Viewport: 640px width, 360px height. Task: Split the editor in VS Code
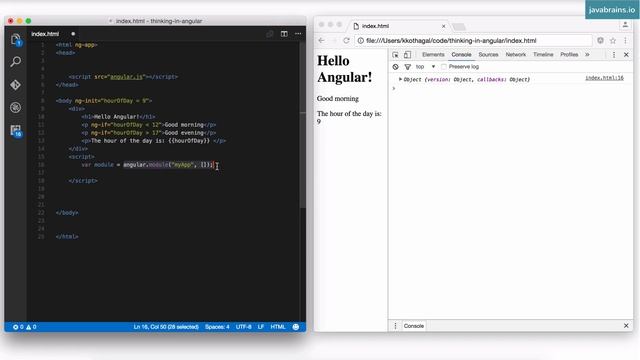[284, 34]
